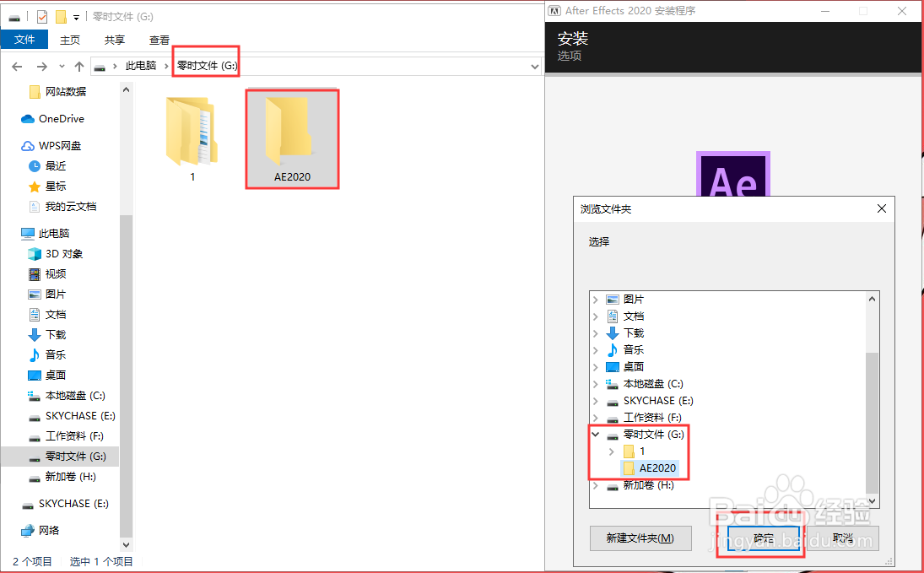Image resolution: width=924 pixels, height=573 pixels.
Task: Expand 本地磁盘 (C:) in the browse dialog tree
Action: (597, 383)
